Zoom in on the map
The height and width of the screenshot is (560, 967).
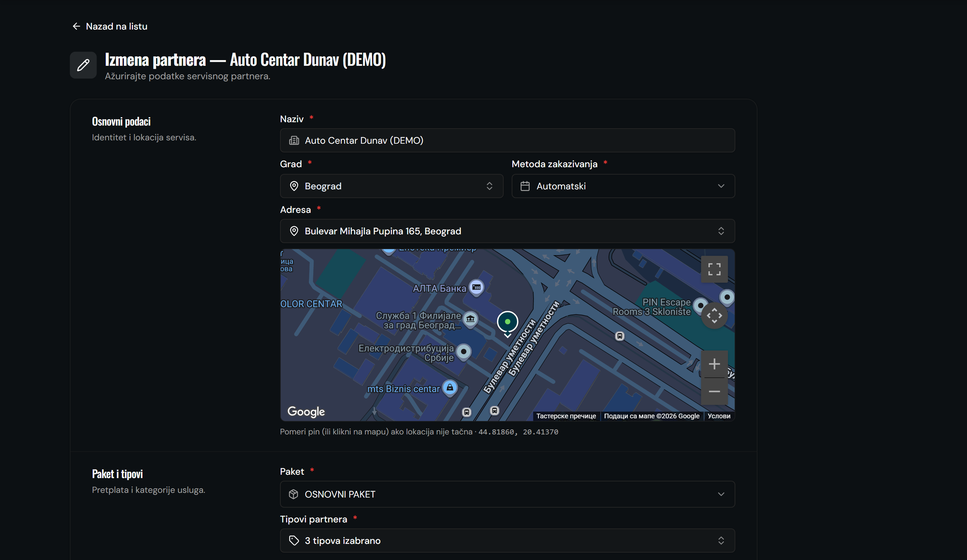pos(714,364)
